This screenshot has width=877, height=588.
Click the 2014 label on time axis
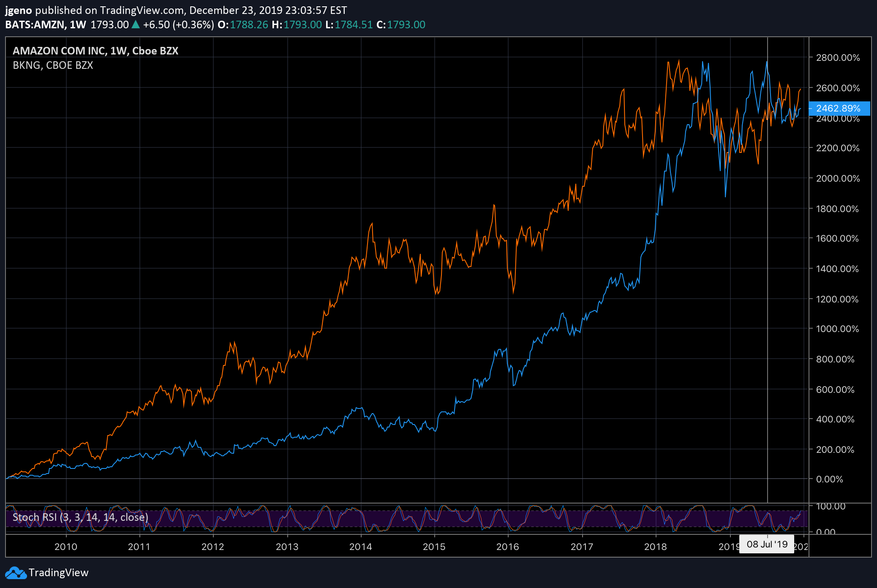[x=361, y=547]
